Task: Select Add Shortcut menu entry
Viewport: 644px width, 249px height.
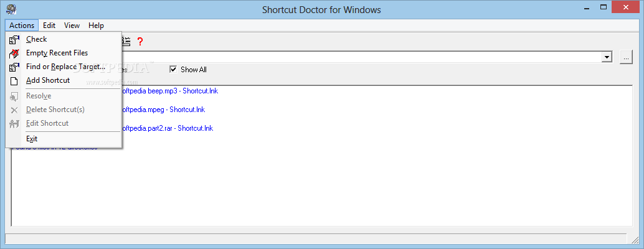Action: [x=64, y=80]
